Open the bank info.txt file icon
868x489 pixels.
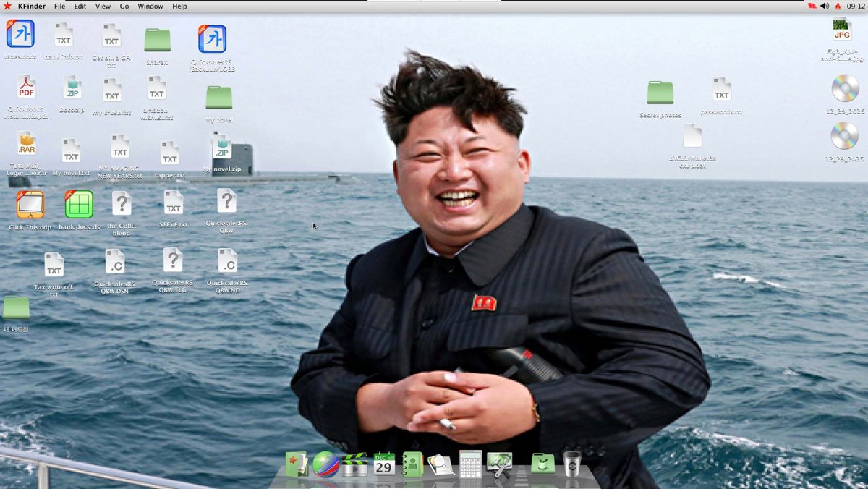64,34
